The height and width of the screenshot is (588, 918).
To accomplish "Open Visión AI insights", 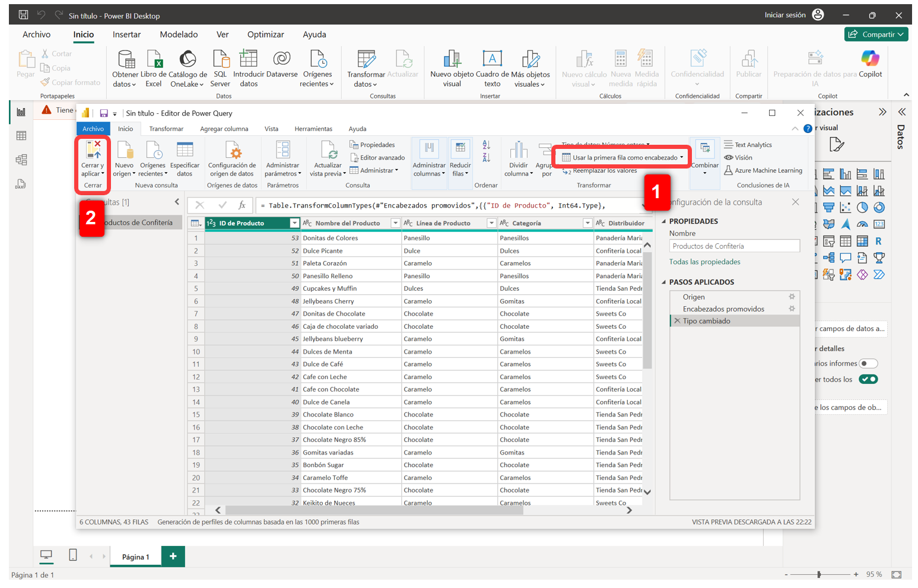I will pos(738,158).
